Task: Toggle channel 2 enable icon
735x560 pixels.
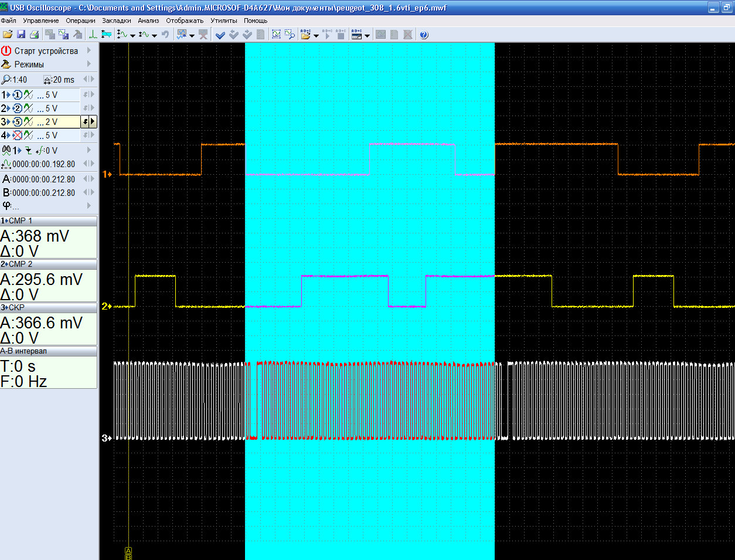Action: pos(17,108)
